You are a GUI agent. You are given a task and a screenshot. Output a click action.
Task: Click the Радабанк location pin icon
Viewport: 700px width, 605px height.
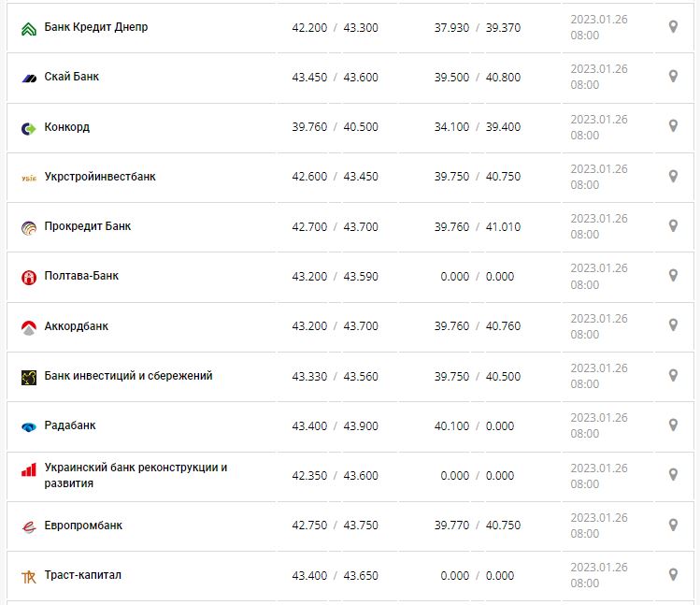(673, 425)
